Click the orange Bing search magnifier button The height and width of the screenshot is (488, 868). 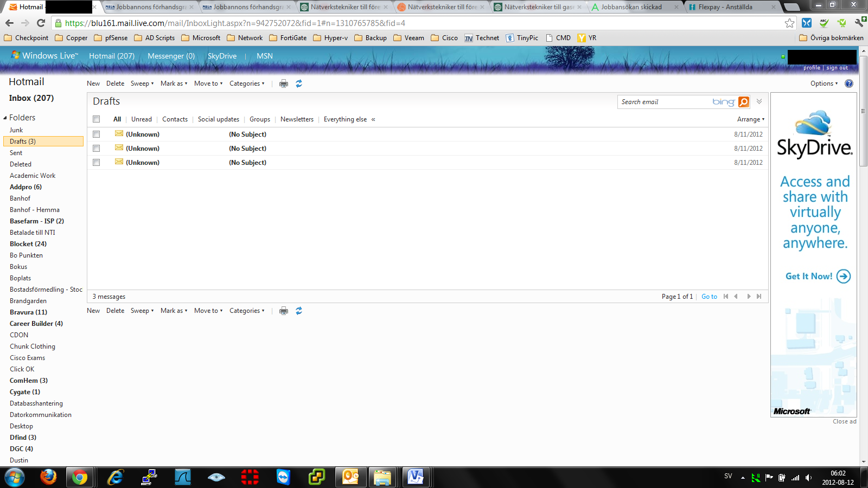(744, 102)
